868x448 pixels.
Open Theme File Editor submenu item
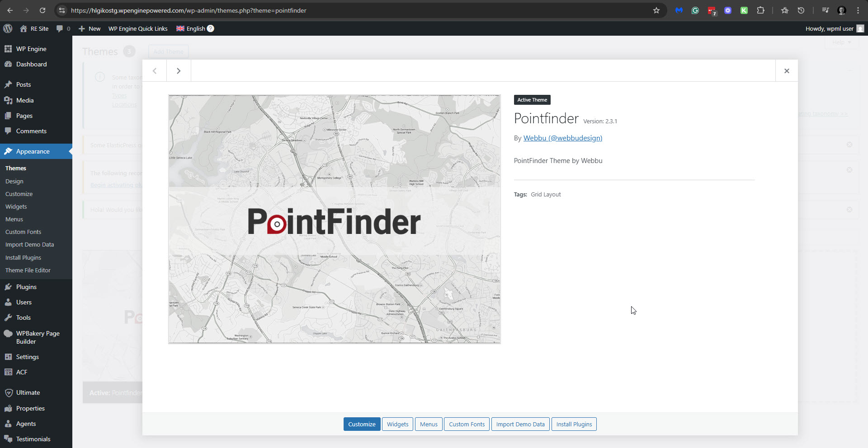coord(28,270)
